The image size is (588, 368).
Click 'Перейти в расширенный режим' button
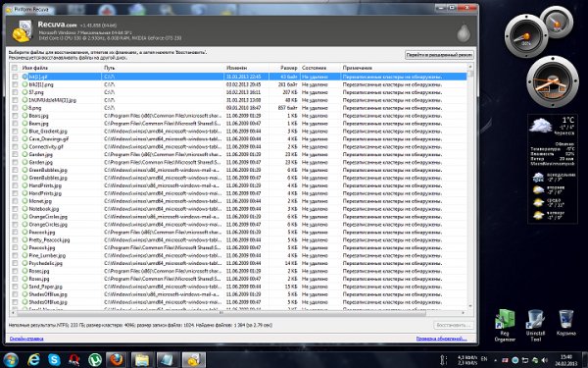click(x=439, y=55)
